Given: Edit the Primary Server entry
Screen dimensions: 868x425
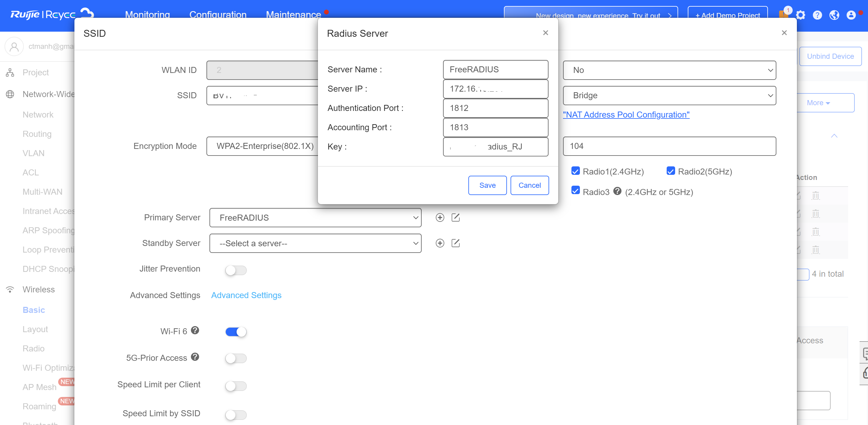Looking at the screenshot, I should (456, 218).
